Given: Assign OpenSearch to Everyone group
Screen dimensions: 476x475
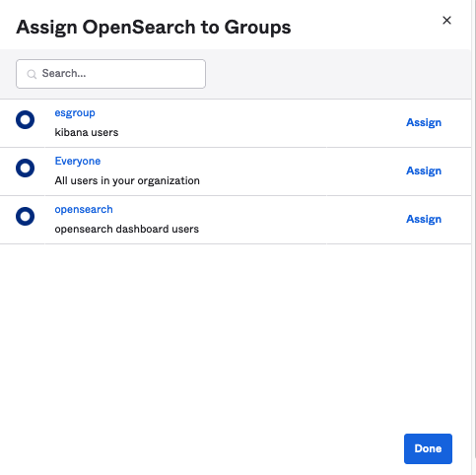Looking at the screenshot, I should 424,170.
